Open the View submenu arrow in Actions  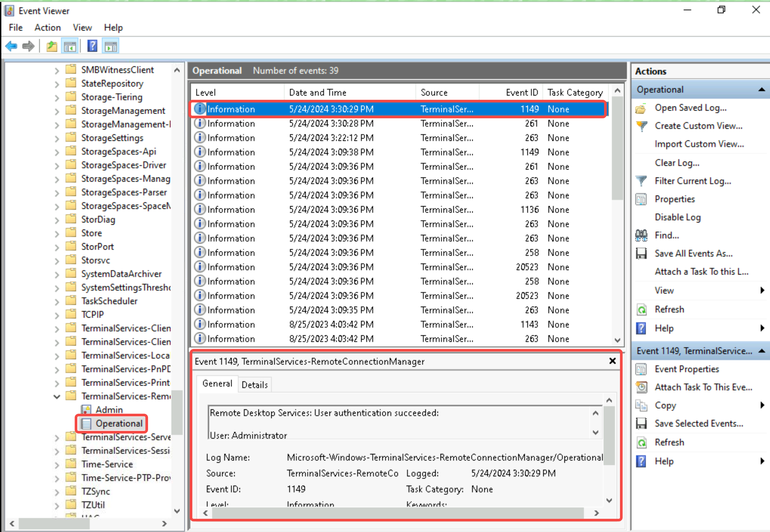click(762, 290)
